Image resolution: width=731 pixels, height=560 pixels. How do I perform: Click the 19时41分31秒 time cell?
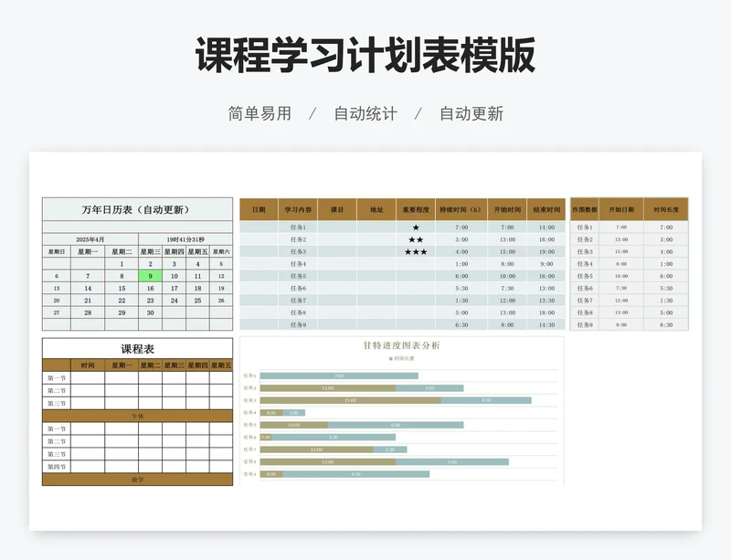click(185, 239)
